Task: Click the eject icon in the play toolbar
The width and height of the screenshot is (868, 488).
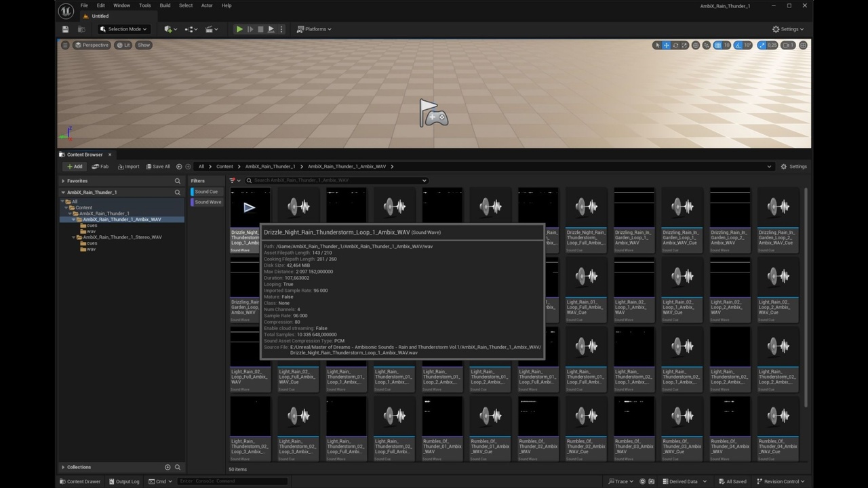Action: tap(271, 29)
